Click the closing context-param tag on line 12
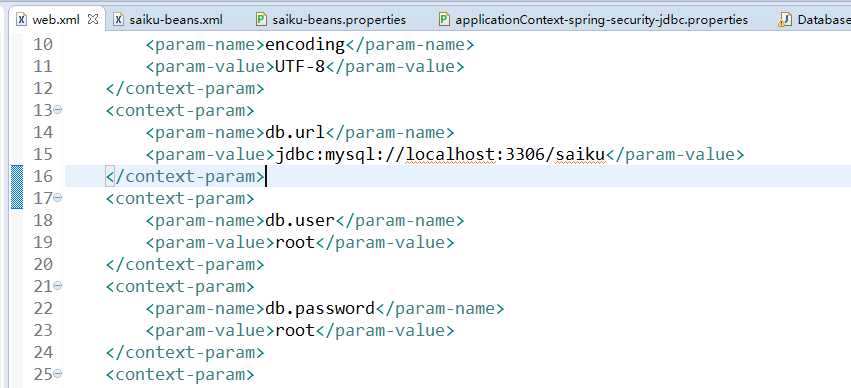Viewport: 851px width, 388px height. 185,88
